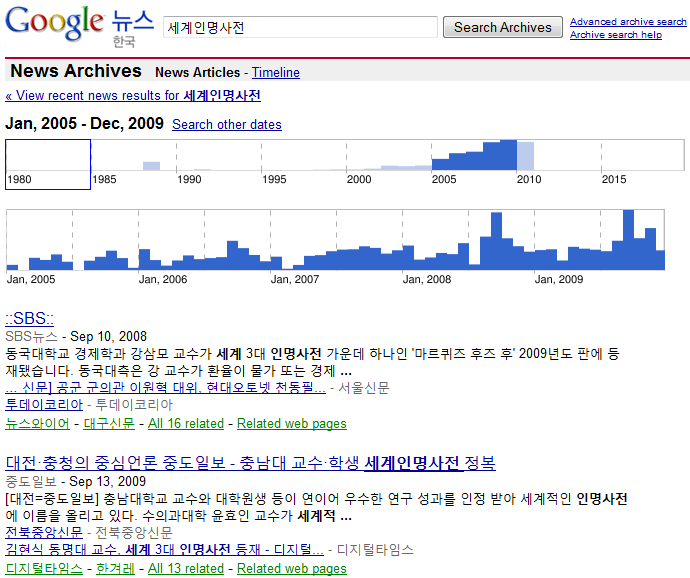Image resolution: width=690 pixels, height=578 pixels.
Task: View recent news results for 세계인명사전
Action: [x=133, y=96]
